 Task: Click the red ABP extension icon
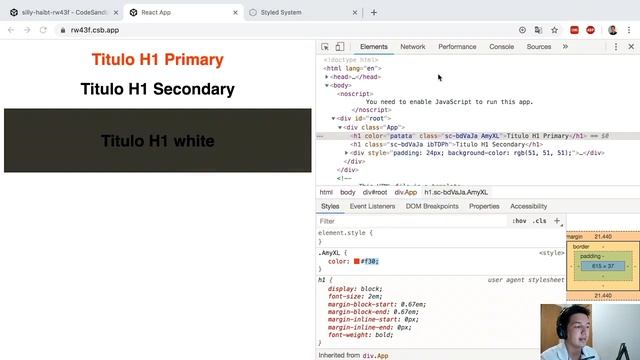pos(590,30)
